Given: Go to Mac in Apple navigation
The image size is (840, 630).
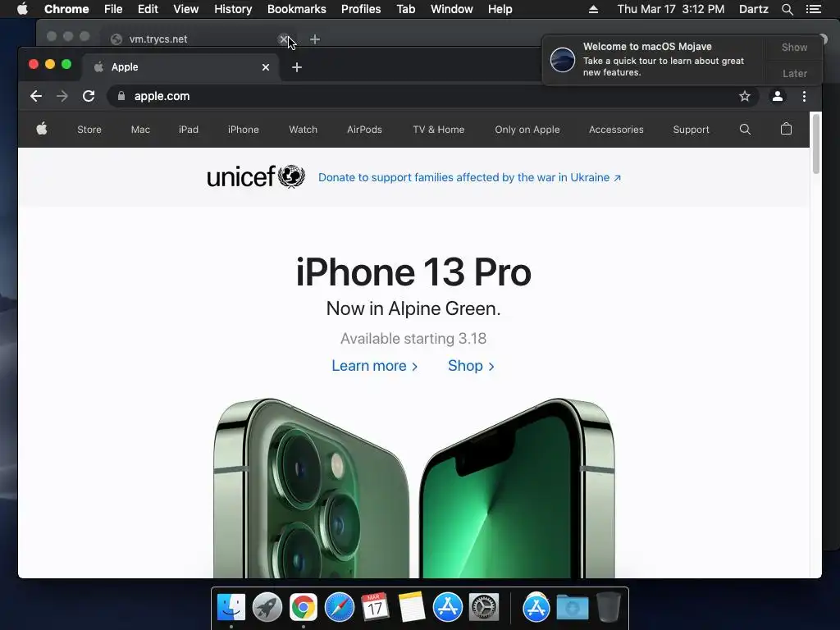Looking at the screenshot, I should [140, 129].
